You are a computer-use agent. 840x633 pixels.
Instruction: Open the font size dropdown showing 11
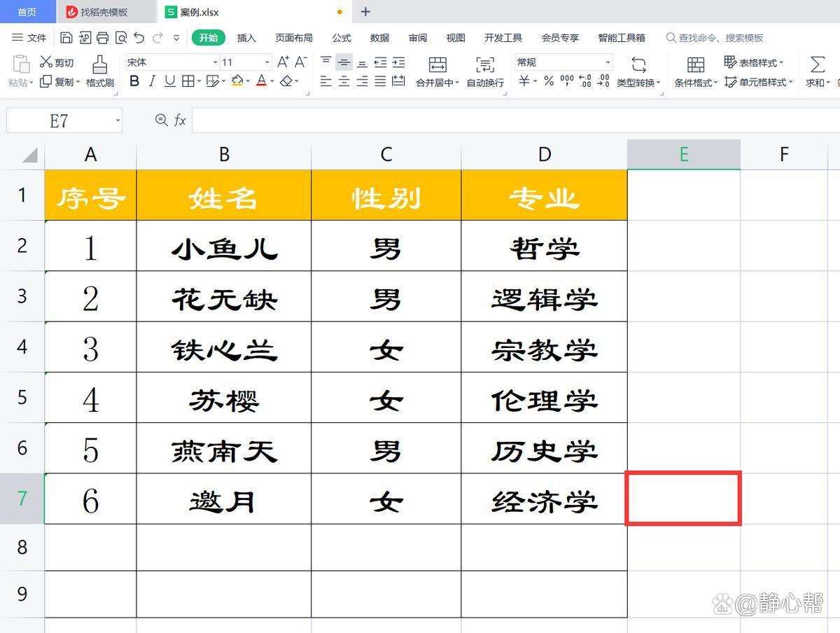[267, 62]
